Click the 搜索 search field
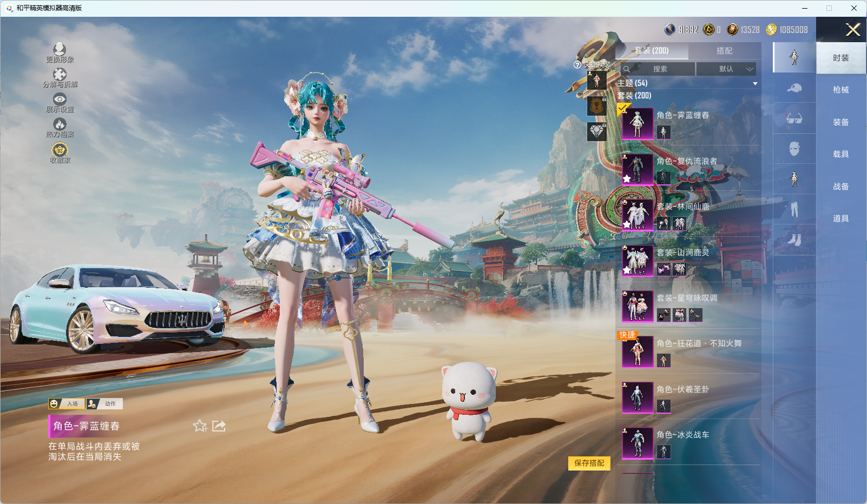 [659, 69]
